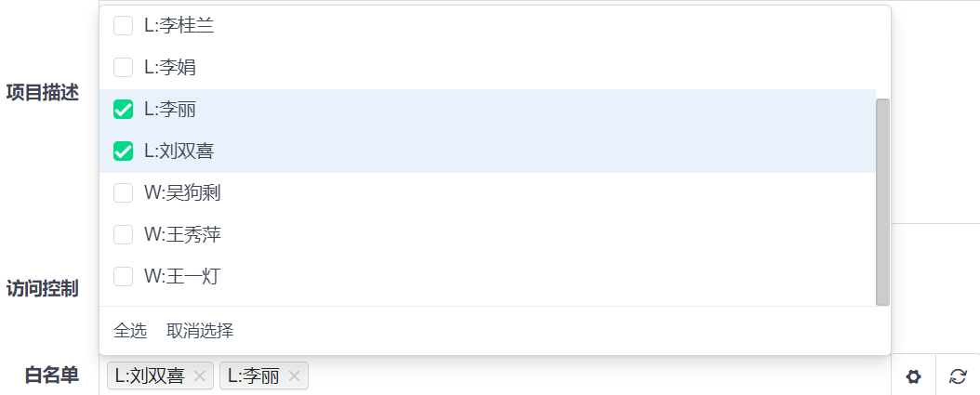This screenshot has height=395, width=980.
Task: Click the dropdown list vertical scrollbar thumb
Action: [882, 202]
